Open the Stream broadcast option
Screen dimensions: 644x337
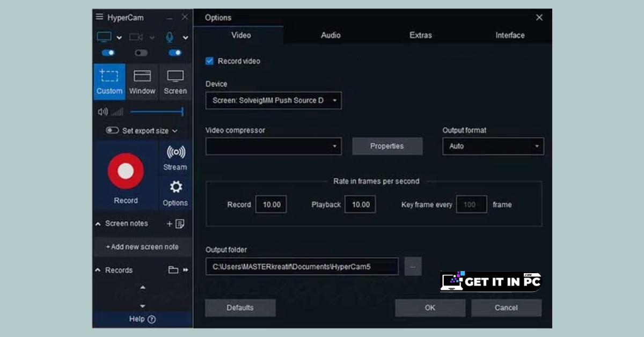coord(175,158)
